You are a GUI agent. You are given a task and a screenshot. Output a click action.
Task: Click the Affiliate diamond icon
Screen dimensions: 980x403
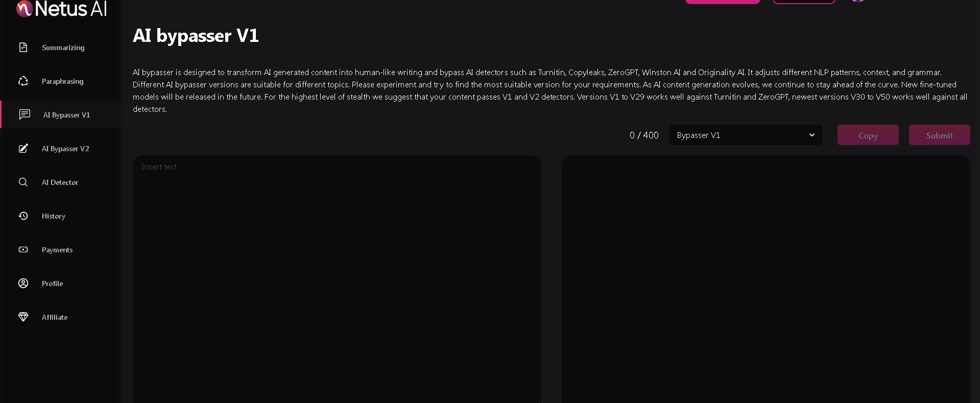click(x=23, y=317)
